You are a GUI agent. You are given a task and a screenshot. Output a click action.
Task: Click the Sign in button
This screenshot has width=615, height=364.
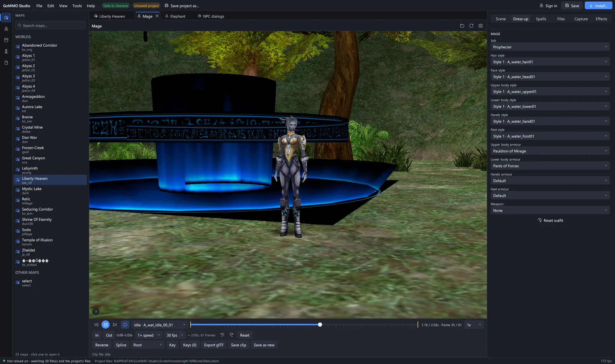point(548,6)
